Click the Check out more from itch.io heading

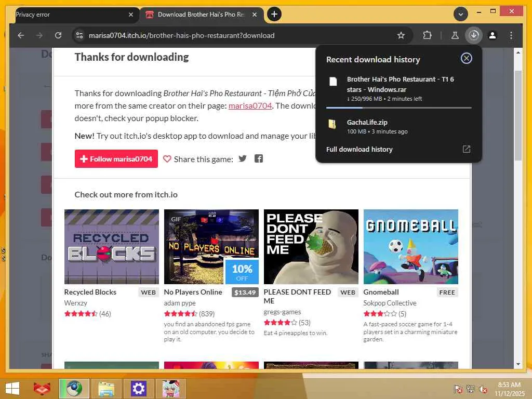point(126,194)
